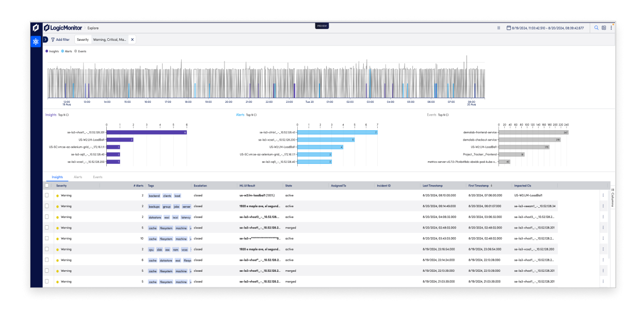Open the row actions kebab for the first Warning
The image size is (644, 310).
coord(603,195)
